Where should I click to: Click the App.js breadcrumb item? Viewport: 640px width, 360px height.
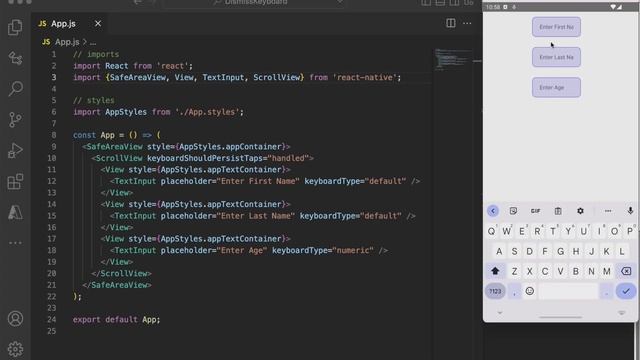(67, 42)
